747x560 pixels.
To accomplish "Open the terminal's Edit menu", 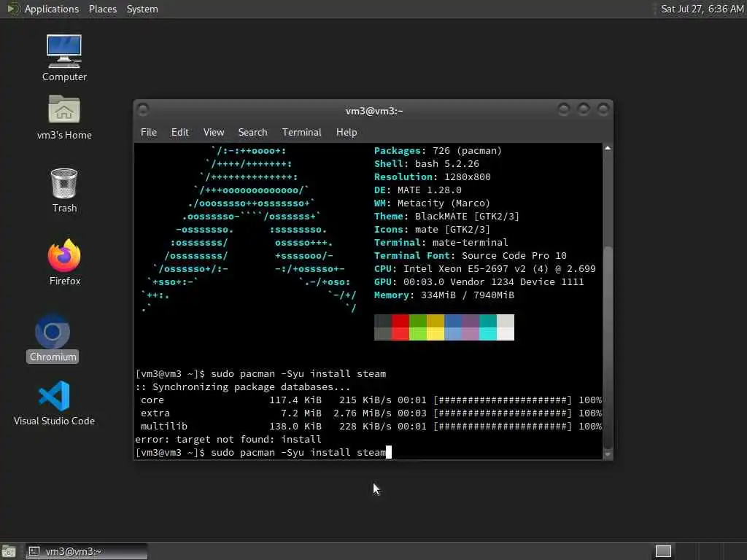I will [179, 133].
